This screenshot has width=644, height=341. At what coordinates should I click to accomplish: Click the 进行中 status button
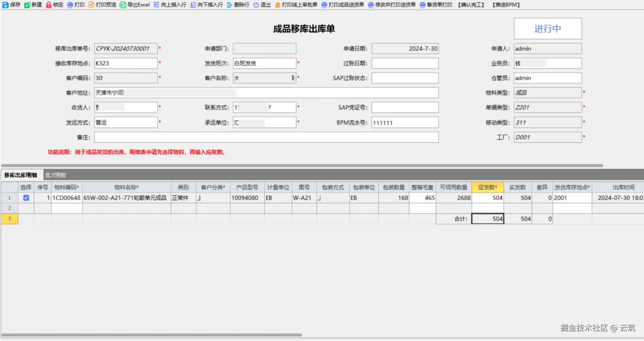[548, 29]
